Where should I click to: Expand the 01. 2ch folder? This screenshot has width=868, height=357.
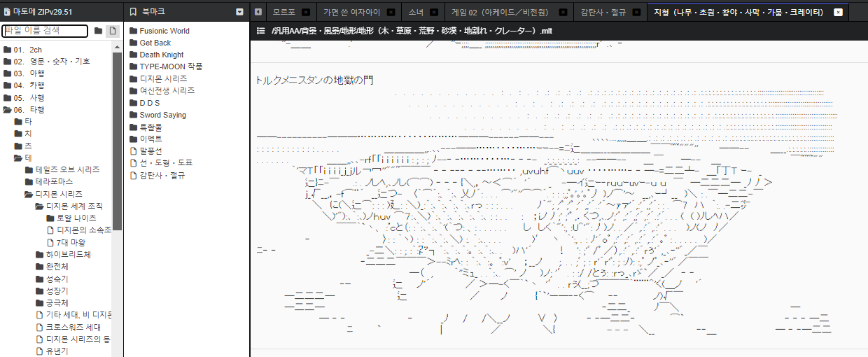point(7,50)
